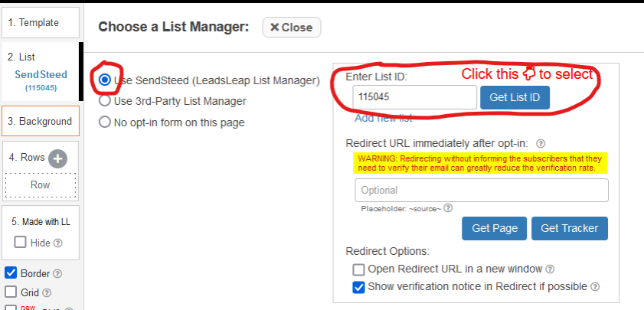Open help icon next to Border
The height and width of the screenshot is (310, 644).
pos(58,273)
